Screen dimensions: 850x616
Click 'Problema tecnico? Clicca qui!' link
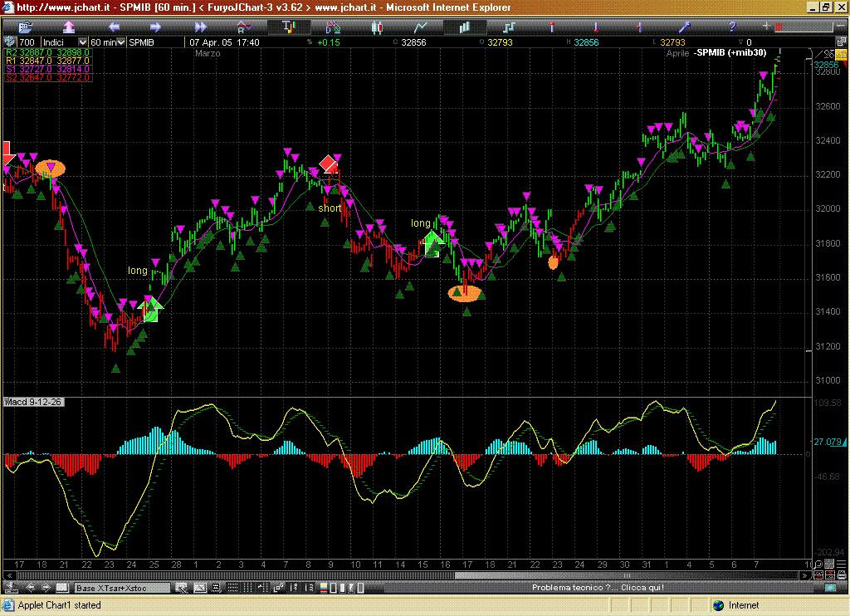pos(598,588)
